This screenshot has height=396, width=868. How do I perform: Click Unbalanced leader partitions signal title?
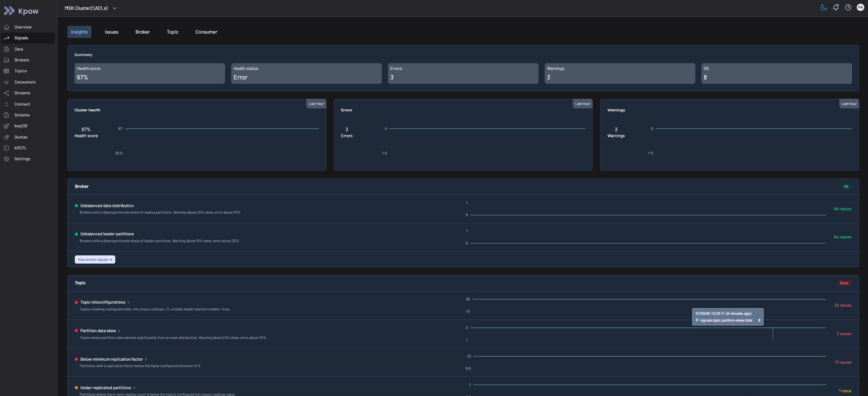click(x=107, y=234)
